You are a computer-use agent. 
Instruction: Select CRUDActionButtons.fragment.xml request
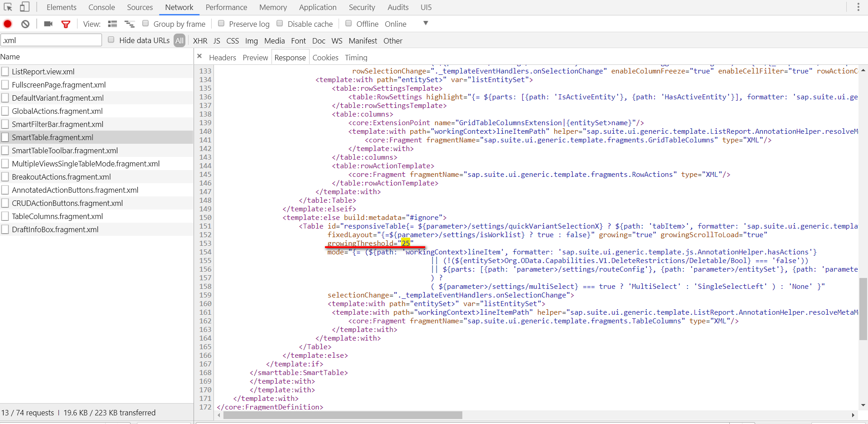pos(97,203)
